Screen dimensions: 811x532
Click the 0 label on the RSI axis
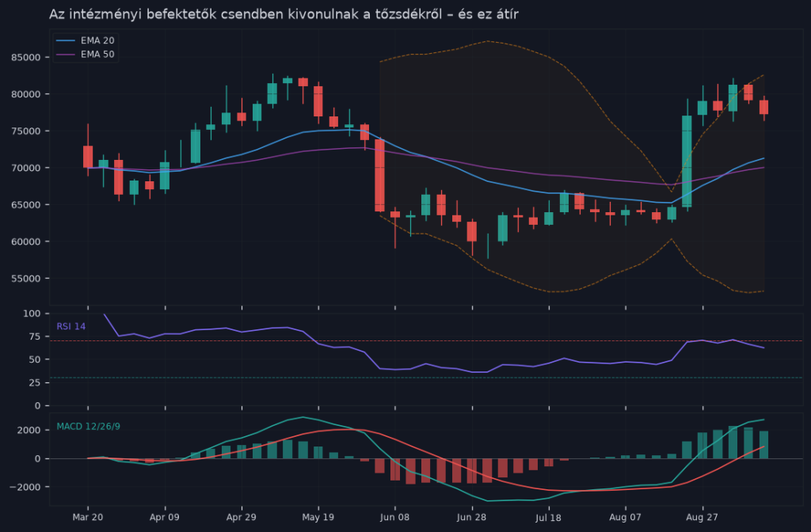[38, 406]
